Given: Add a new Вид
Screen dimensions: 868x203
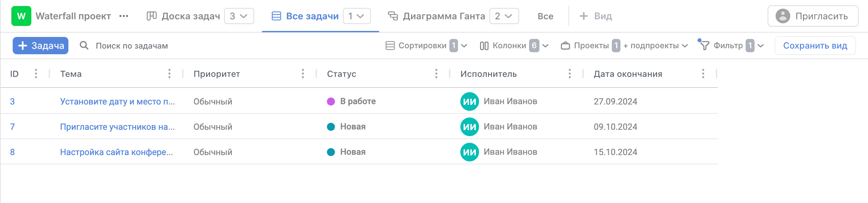Looking at the screenshot, I should pyautogui.click(x=596, y=16).
